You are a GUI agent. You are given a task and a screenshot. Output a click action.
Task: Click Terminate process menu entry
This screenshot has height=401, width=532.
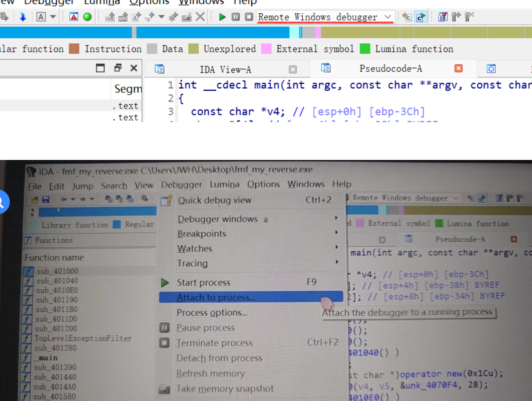251,343
